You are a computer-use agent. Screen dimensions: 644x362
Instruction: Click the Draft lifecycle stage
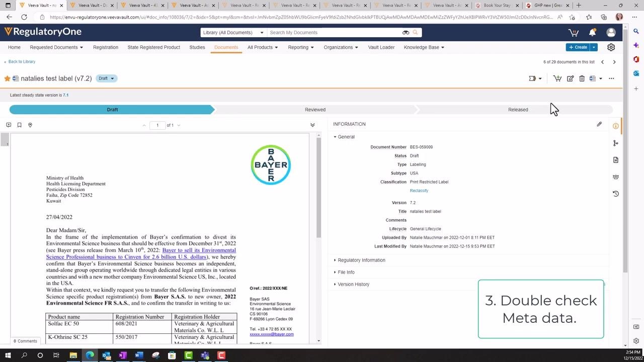tap(112, 110)
